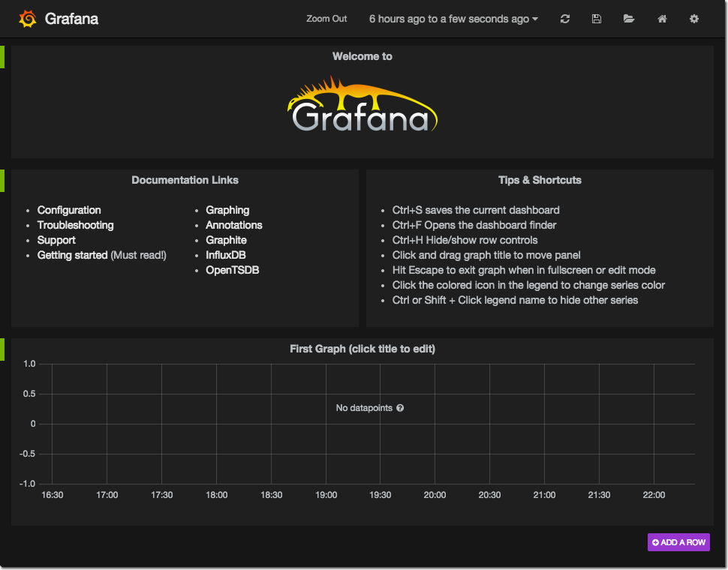This screenshot has width=728, height=570.
Task: Open the Getting started link
Action: (73, 255)
